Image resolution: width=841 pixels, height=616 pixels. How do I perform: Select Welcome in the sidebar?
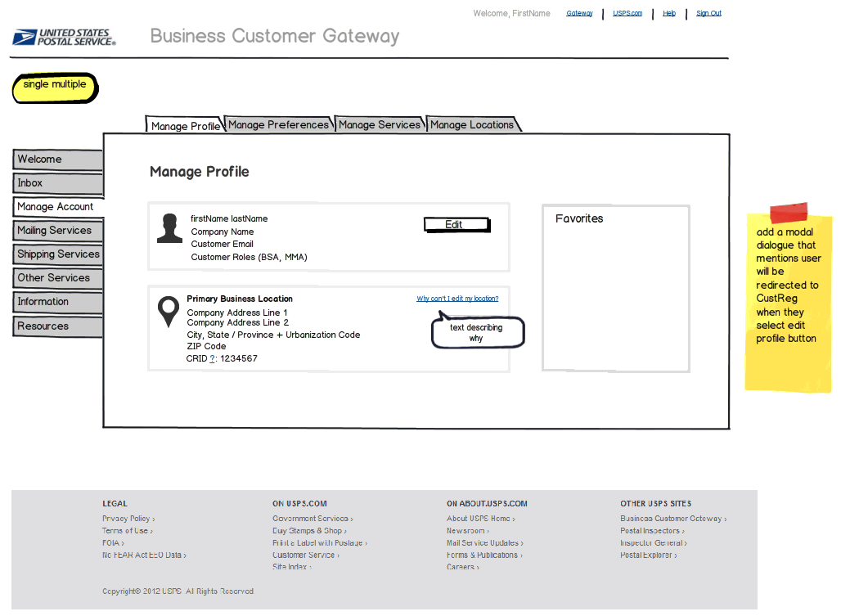click(x=57, y=160)
